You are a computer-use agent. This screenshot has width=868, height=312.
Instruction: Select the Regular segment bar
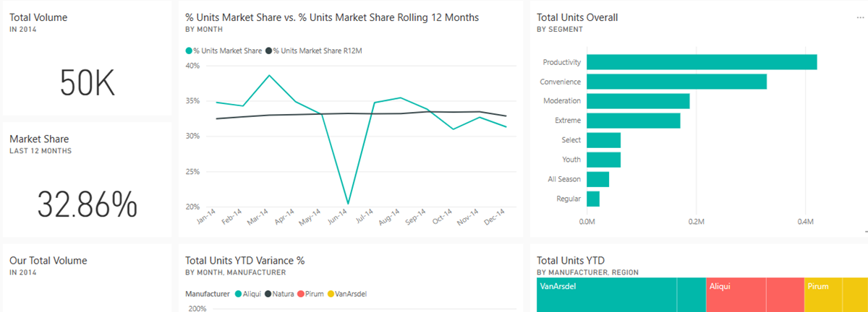tap(593, 199)
